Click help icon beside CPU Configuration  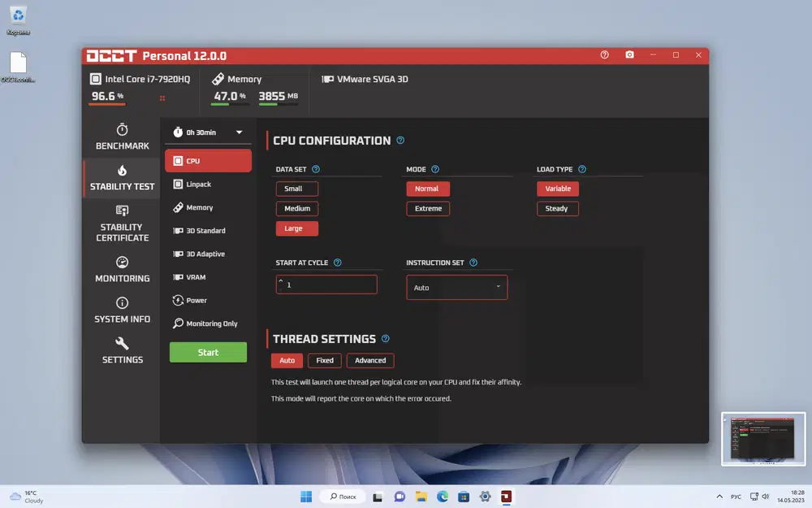point(400,141)
